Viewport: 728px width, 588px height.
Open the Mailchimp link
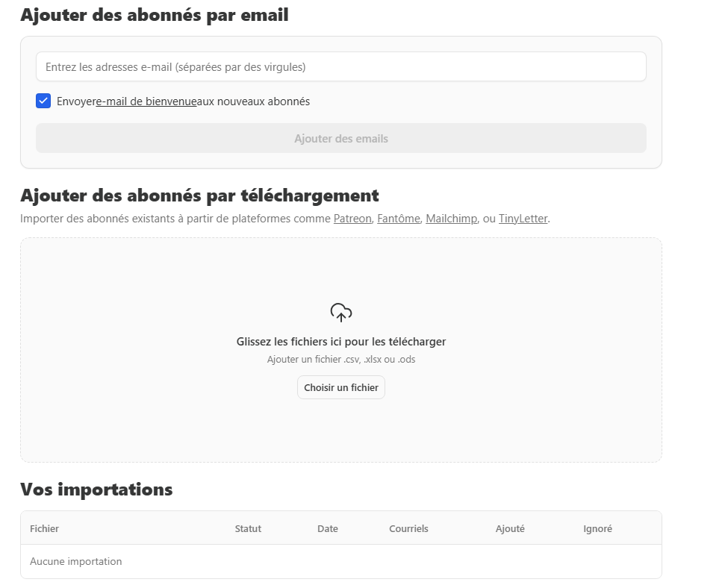coord(451,219)
